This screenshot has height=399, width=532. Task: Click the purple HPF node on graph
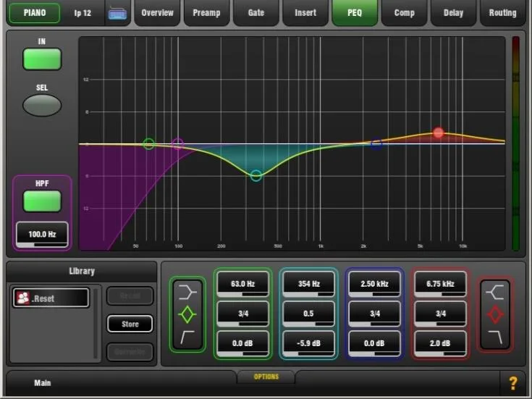coord(178,144)
